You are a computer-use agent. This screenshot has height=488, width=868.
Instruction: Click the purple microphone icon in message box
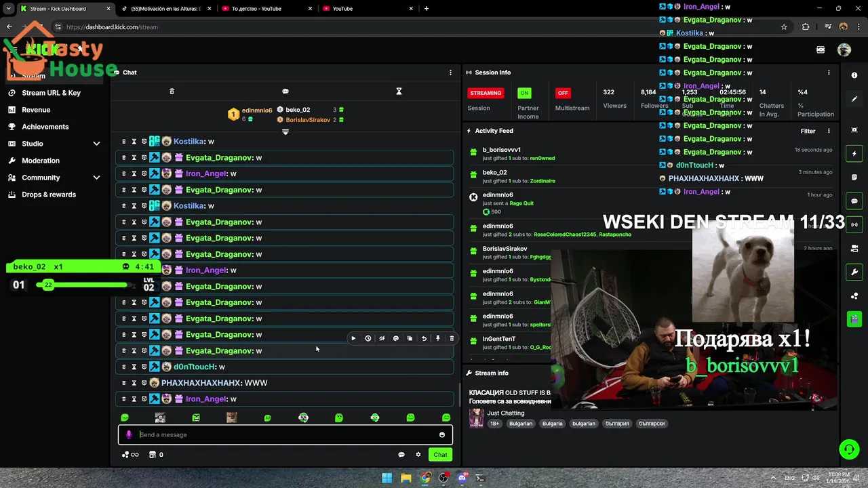[129, 435]
